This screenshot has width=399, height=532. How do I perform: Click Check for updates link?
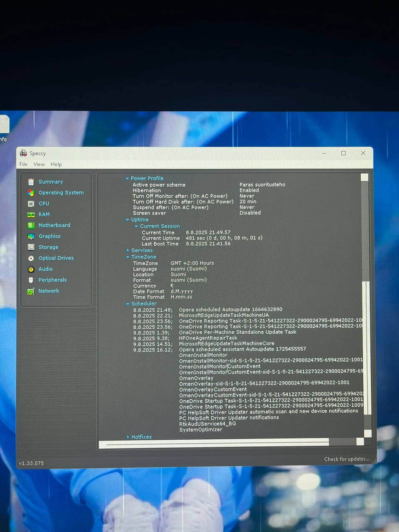tap(347, 459)
